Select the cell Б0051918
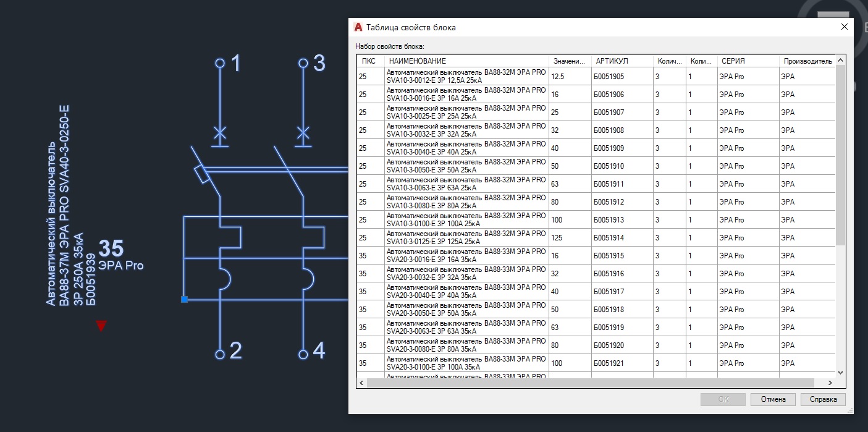This screenshot has height=432, width=868. [622, 310]
